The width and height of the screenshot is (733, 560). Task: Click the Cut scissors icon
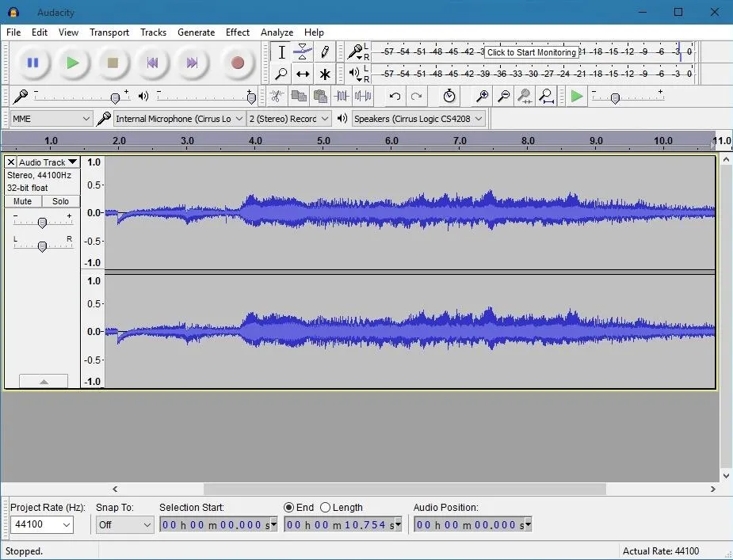277,96
